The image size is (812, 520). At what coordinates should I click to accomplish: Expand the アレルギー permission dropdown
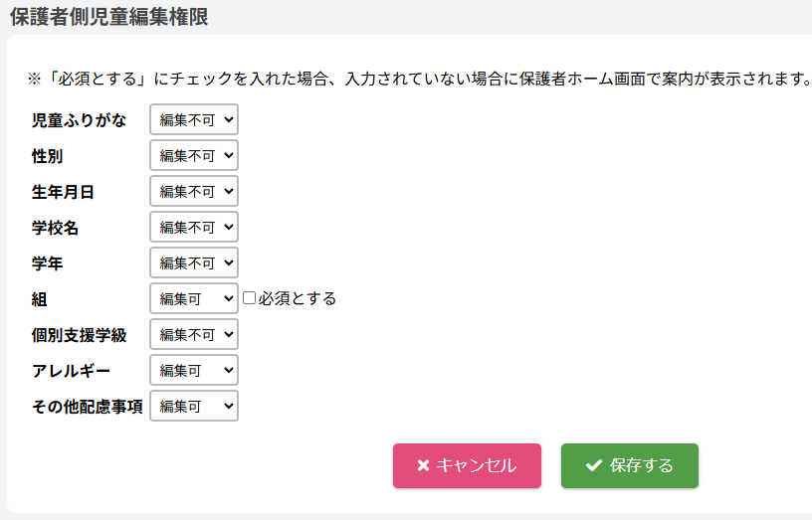(194, 371)
